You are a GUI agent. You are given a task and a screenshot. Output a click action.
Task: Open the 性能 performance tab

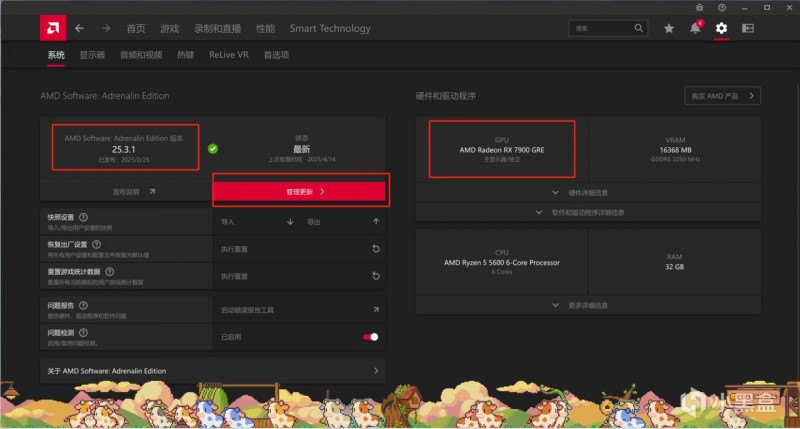point(265,29)
